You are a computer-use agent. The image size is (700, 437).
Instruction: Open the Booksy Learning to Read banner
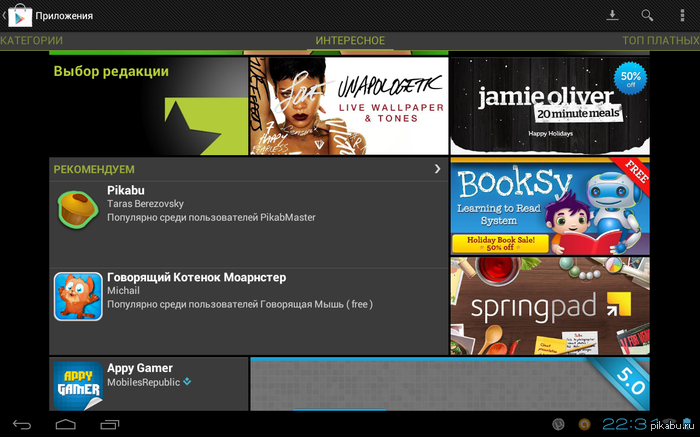pyautogui.click(x=550, y=206)
